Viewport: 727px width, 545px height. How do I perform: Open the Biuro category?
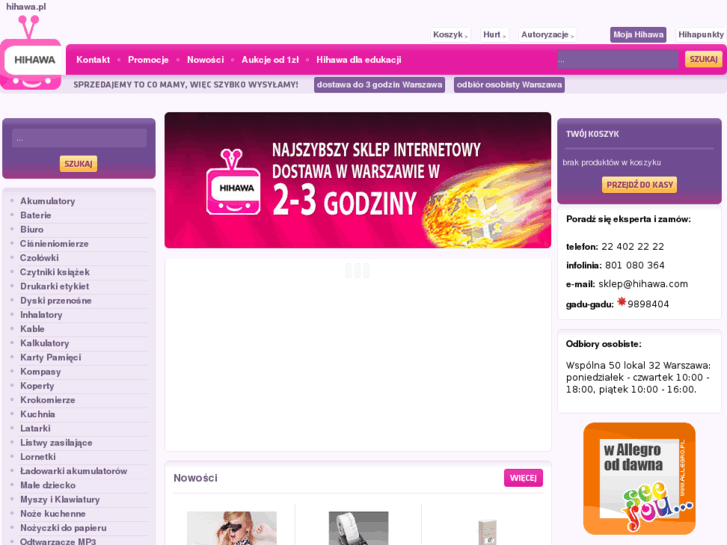32,230
